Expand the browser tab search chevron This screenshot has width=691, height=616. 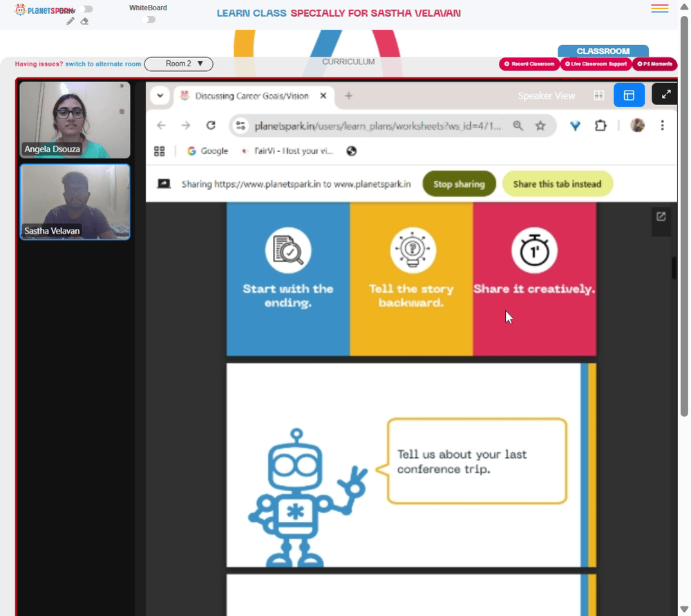point(160,95)
